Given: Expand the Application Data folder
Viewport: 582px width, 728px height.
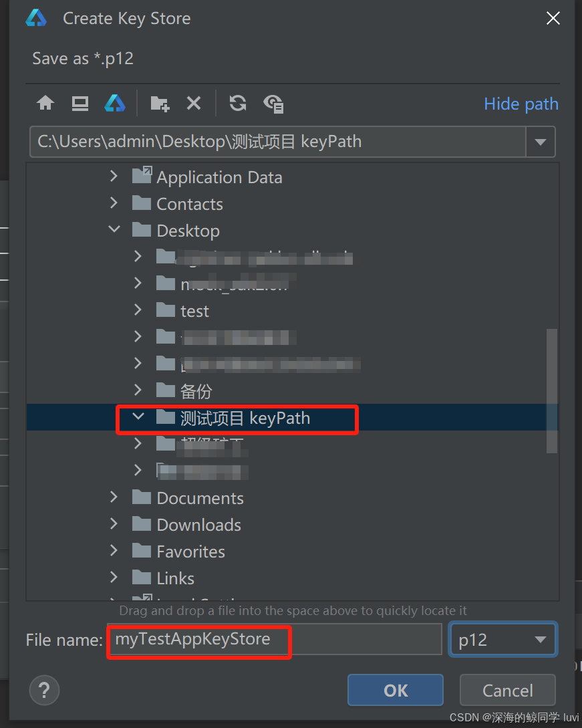Looking at the screenshot, I should coord(114,176).
